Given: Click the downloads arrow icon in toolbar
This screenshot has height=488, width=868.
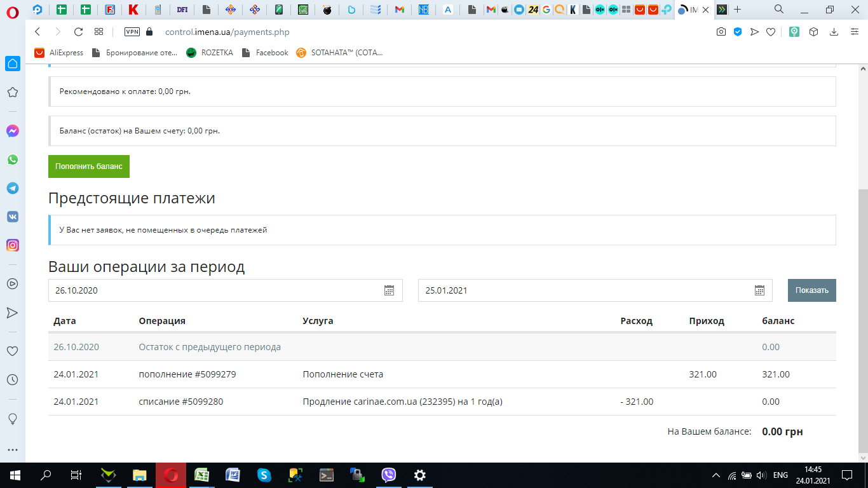Looking at the screenshot, I should tap(834, 32).
